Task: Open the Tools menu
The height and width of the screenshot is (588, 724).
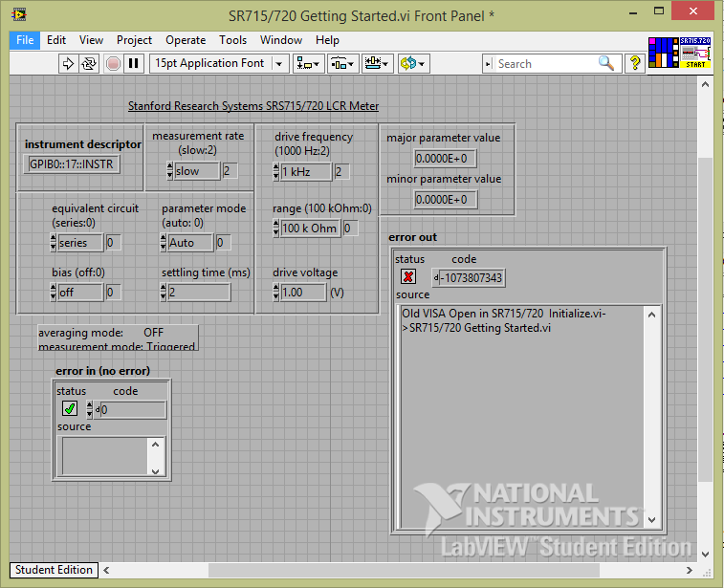Action: pyautogui.click(x=232, y=40)
